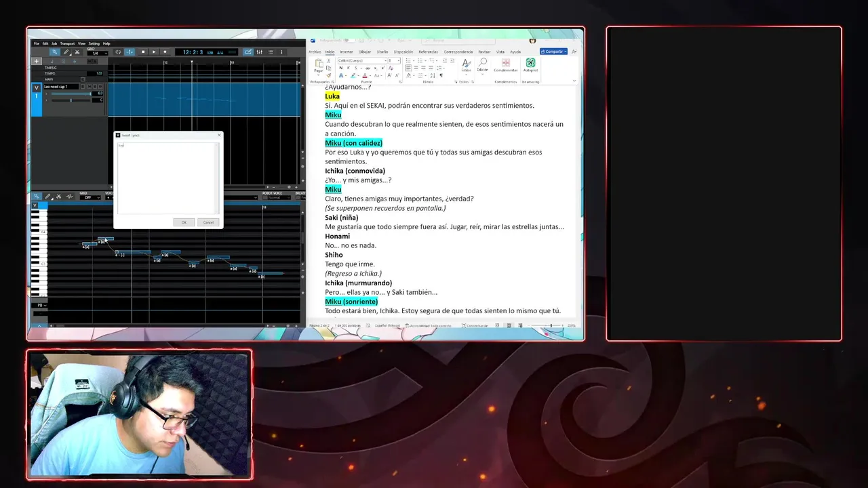Viewport: 868px width, 488px height.
Task: Add a new track with the plus button
Action: (37, 61)
